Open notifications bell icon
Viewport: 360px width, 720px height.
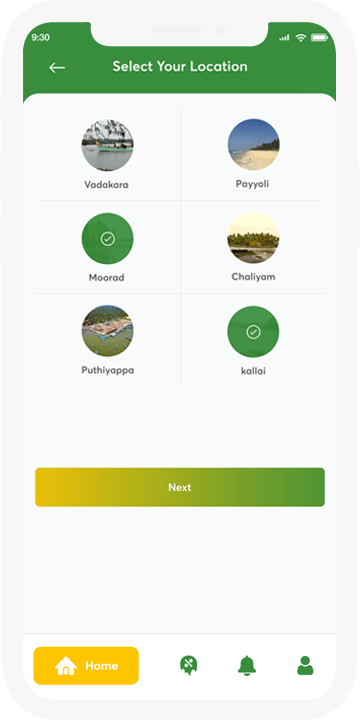[x=247, y=665]
